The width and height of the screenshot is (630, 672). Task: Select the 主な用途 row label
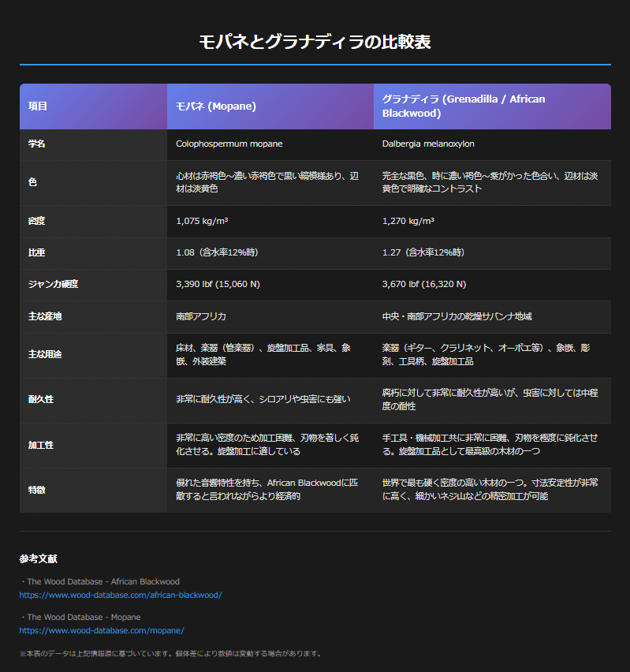pos(45,354)
